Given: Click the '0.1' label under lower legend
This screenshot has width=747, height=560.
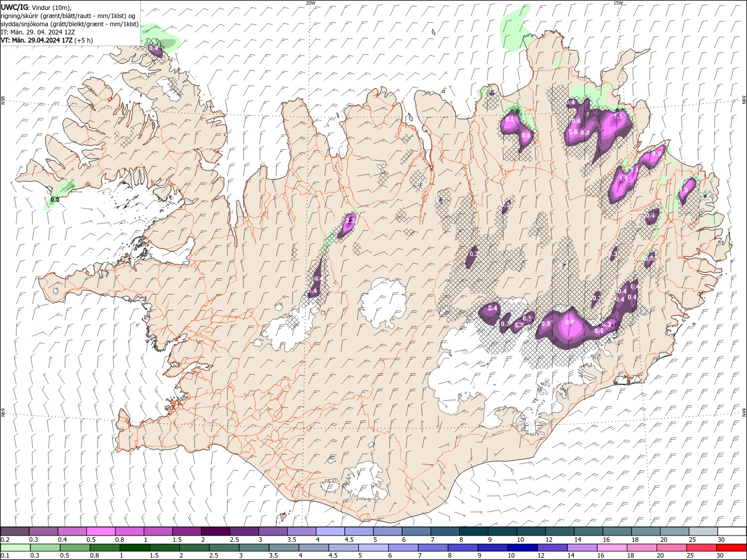Looking at the screenshot, I should pos(6,556).
